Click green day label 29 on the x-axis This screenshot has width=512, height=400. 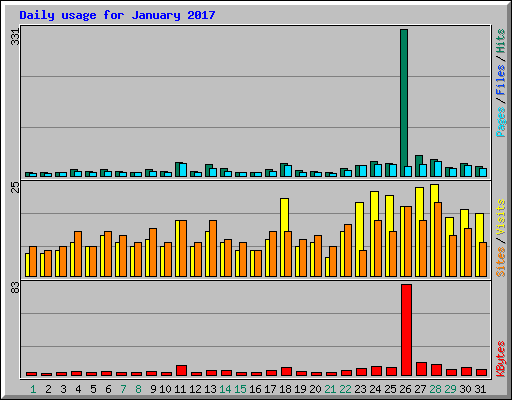450,389
